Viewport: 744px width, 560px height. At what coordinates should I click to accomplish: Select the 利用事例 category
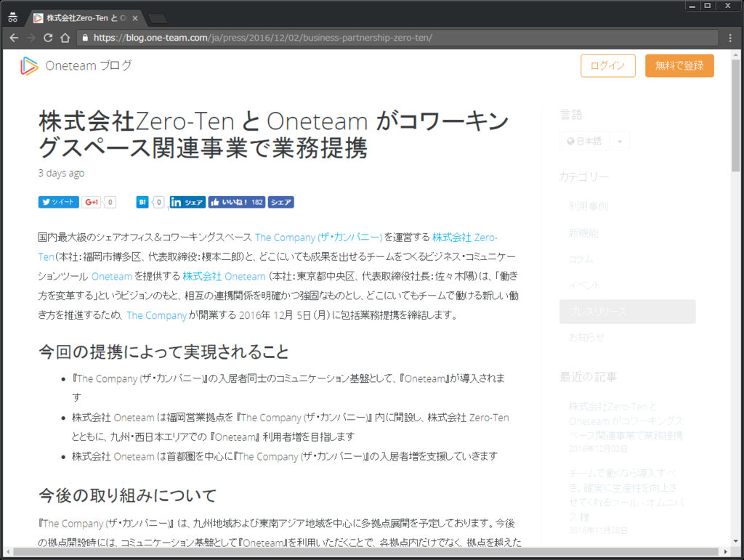click(x=589, y=206)
